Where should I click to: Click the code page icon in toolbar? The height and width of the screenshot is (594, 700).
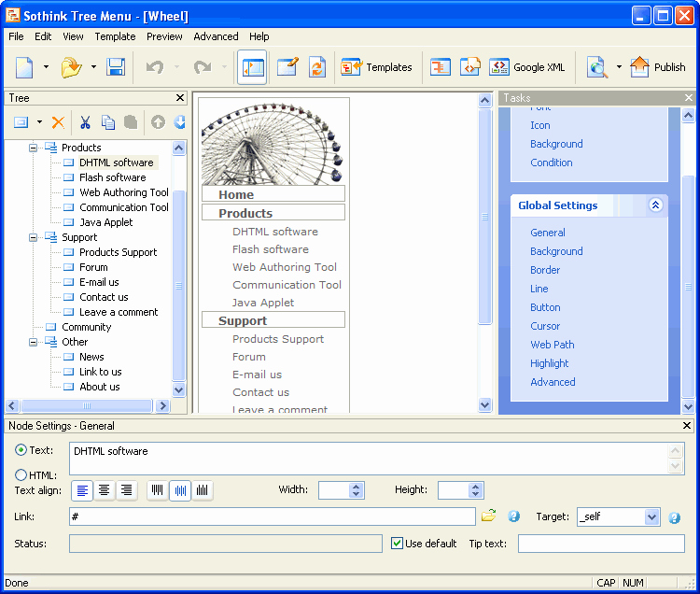470,67
